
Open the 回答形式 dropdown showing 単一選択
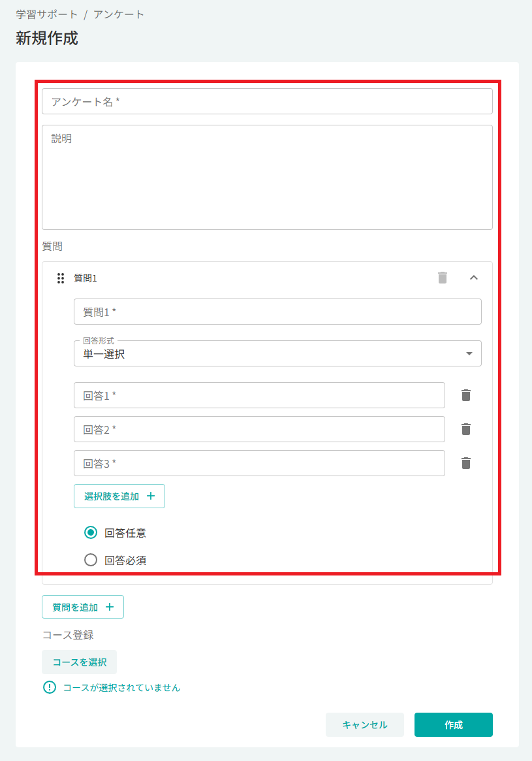pyautogui.click(x=277, y=353)
